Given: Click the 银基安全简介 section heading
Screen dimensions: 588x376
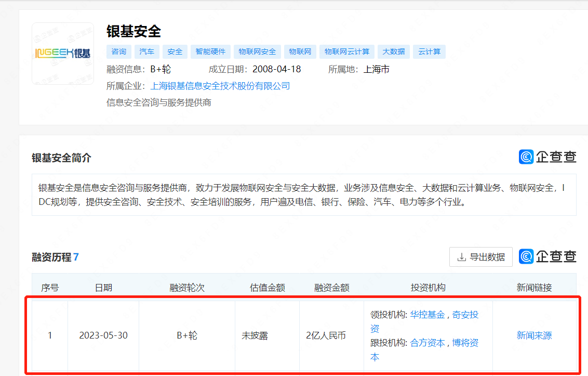Looking at the screenshot, I should click(x=61, y=158).
